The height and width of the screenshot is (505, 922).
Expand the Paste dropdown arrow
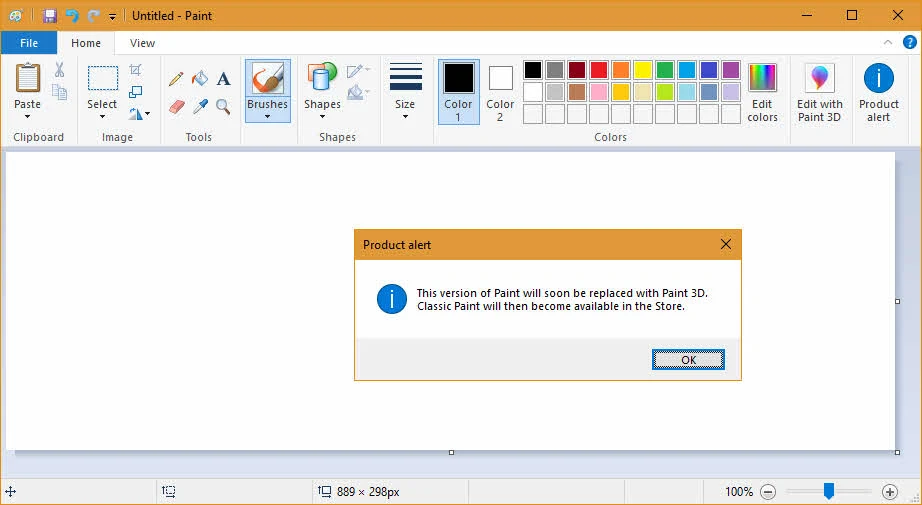28,116
